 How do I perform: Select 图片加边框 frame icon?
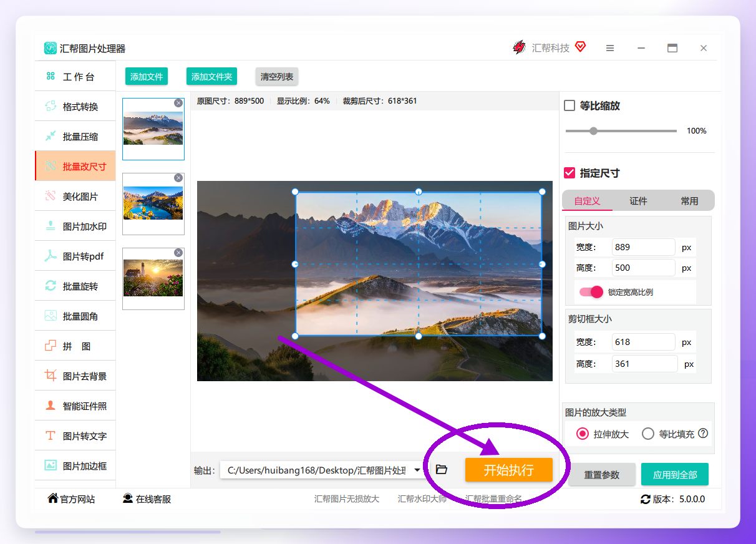point(51,465)
